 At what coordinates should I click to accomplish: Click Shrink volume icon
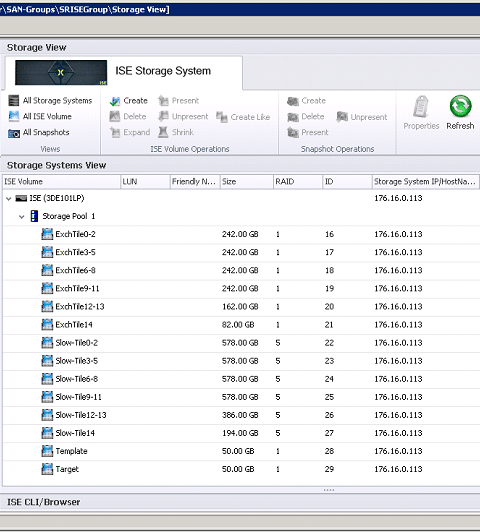163,132
